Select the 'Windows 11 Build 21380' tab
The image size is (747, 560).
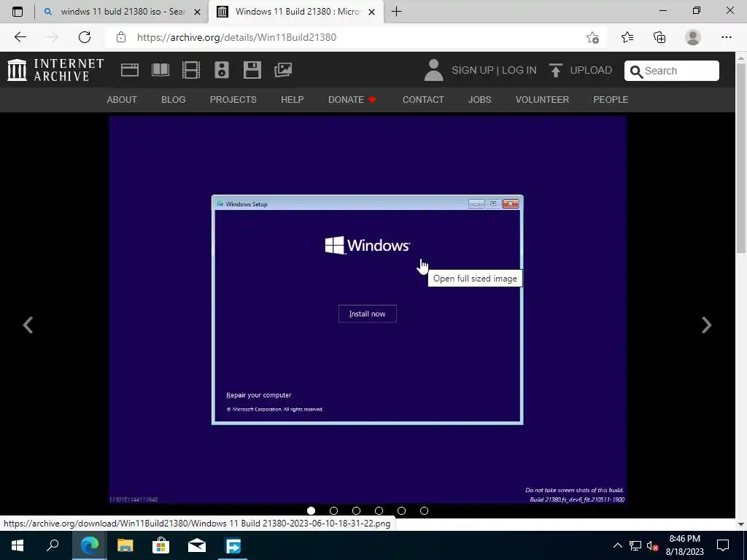coord(296,12)
